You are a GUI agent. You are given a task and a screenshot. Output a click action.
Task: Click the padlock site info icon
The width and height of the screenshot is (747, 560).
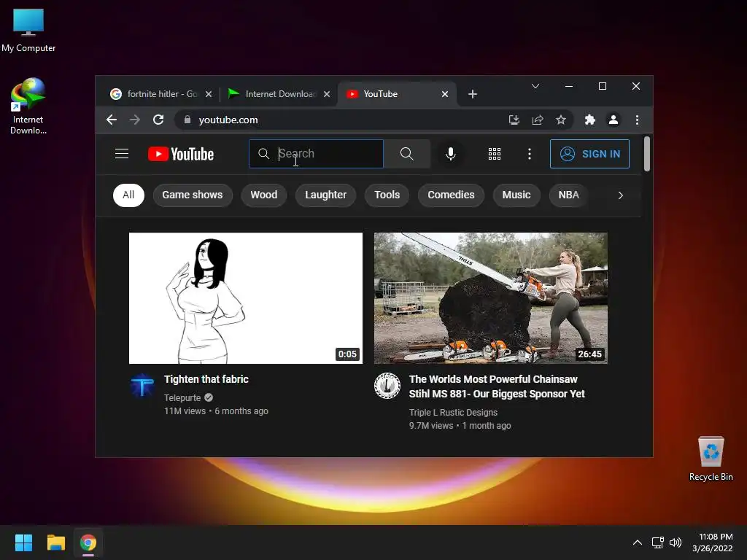pyautogui.click(x=187, y=120)
